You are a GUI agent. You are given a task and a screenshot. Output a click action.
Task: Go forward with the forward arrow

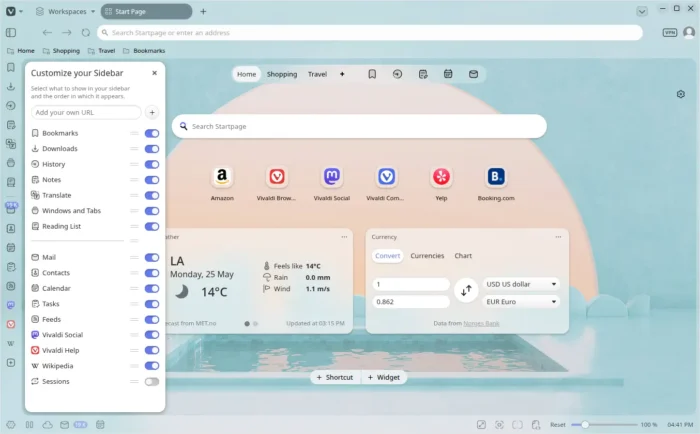click(x=67, y=33)
